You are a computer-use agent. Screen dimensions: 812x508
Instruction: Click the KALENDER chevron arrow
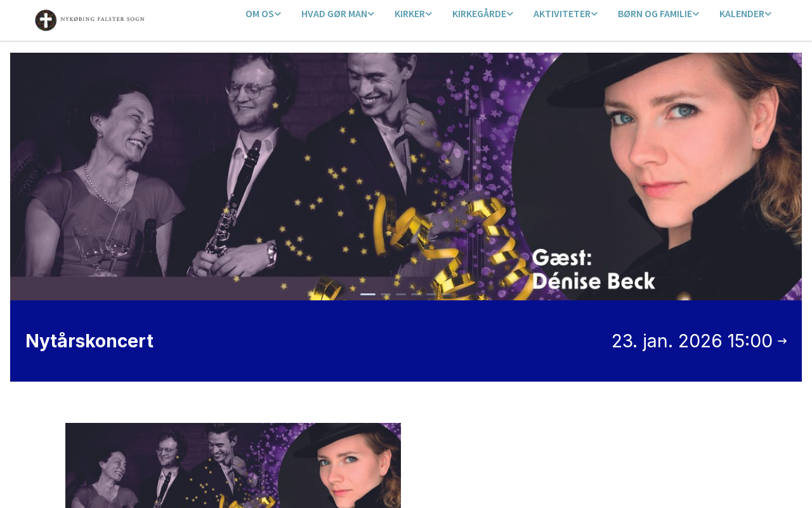pyautogui.click(x=768, y=14)
